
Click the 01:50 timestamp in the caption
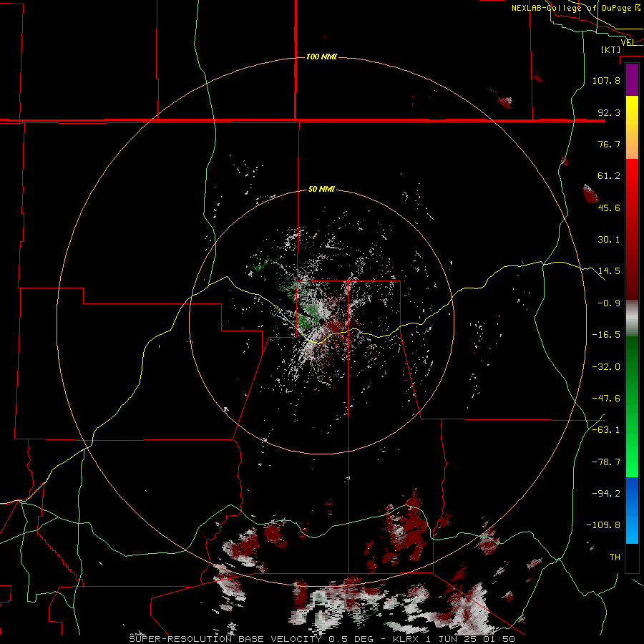(498, 639)
